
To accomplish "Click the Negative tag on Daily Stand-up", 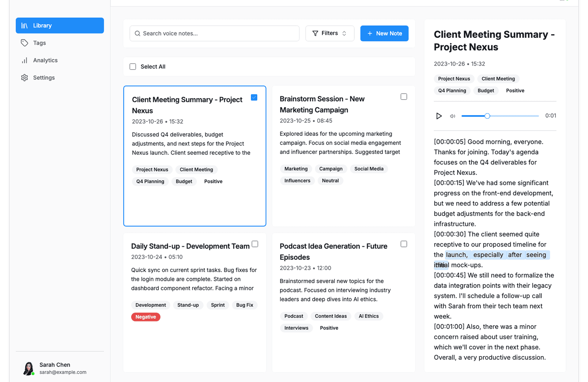I will click(146, 317).
